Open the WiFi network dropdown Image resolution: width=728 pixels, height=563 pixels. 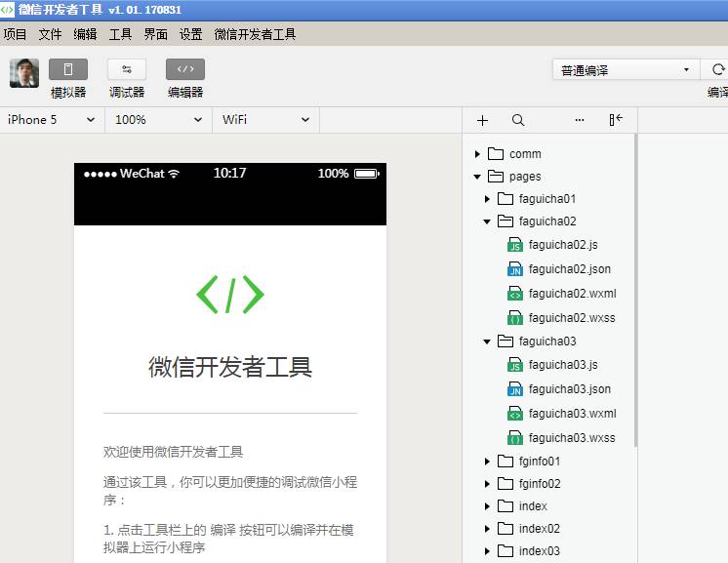click(265, 120)
